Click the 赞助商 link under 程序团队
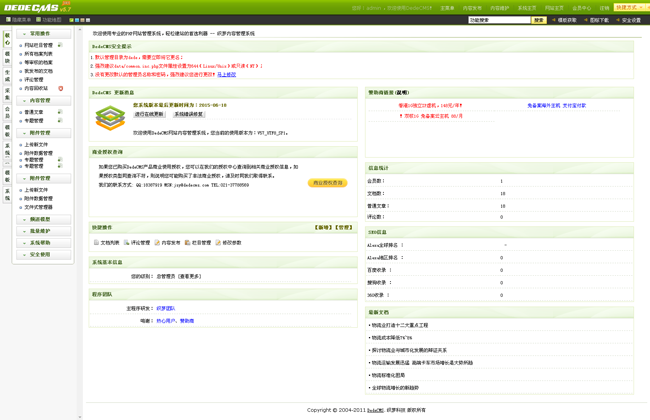This screenshot has width=650, height=420. click(x=187, y=321)
